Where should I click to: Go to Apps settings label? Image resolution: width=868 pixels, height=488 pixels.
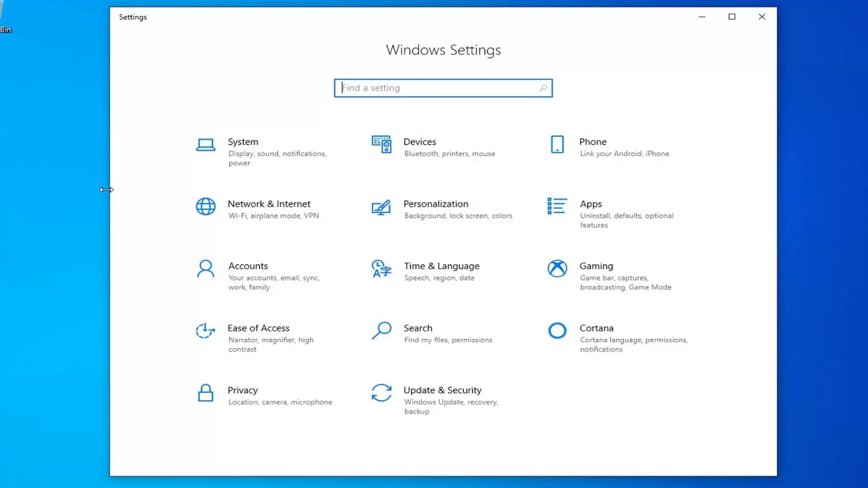click(x=591, y=204)
